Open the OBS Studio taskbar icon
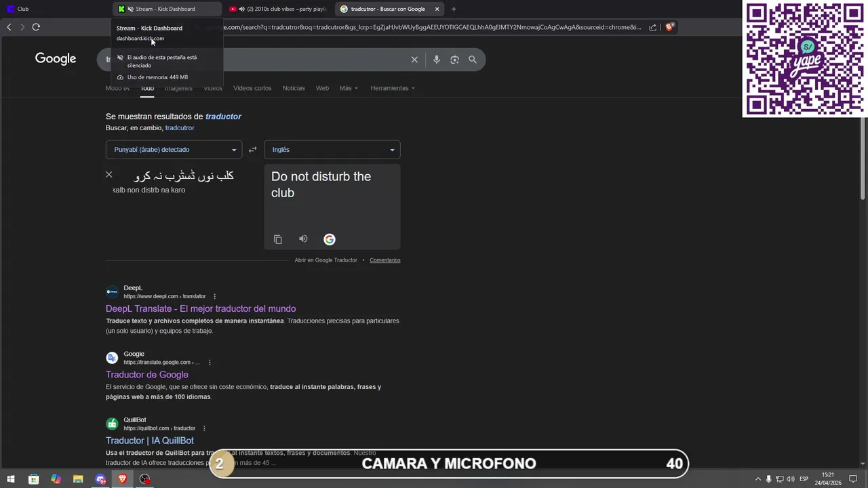The height and width of the screenshot is (488, 868). pos(145,479)
